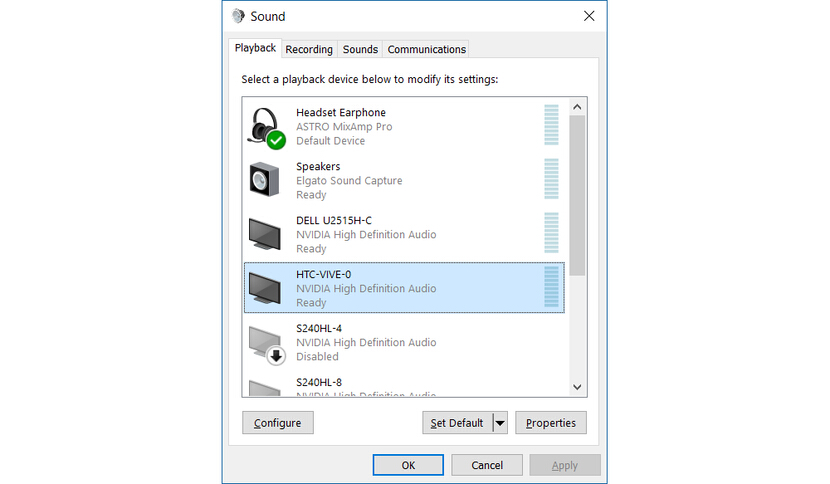Viewport: 830px width, 484px height.
Task: Close the Sound dialog window
Action: click(589, 16)
